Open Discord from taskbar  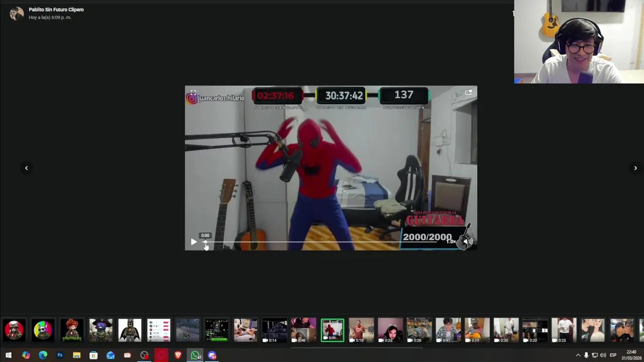[x=212, y=355]
